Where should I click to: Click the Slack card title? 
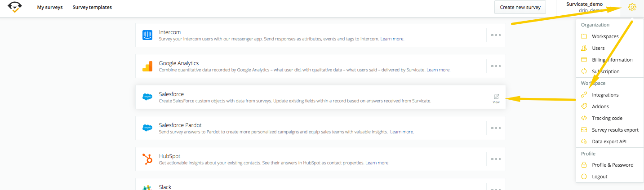(x=165, y=187)
